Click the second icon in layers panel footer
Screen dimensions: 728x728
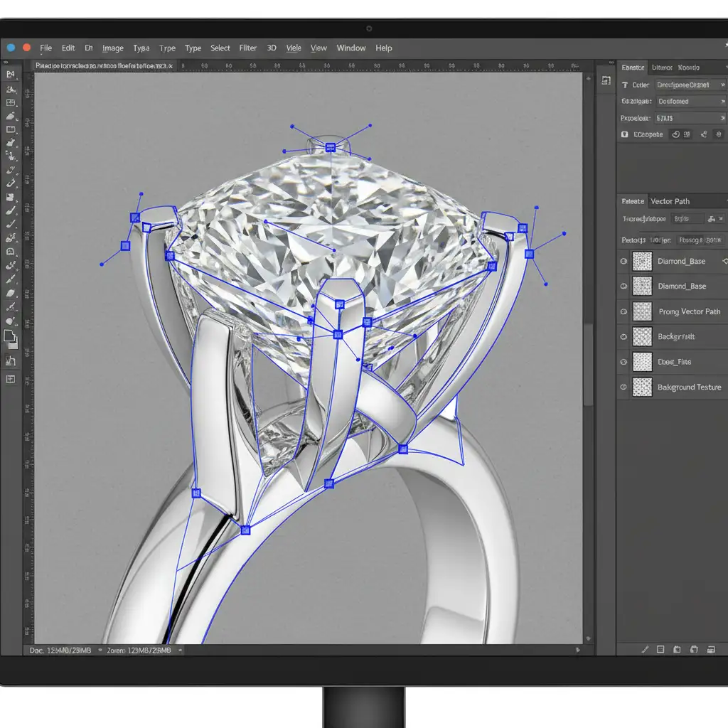(660, 649)
